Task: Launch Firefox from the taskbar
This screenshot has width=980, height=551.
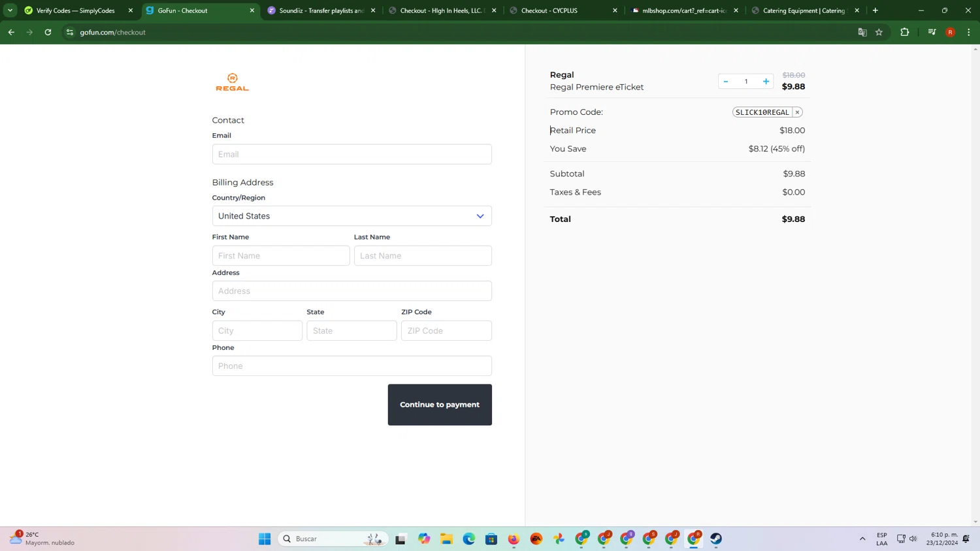Action: click(514, 539)
